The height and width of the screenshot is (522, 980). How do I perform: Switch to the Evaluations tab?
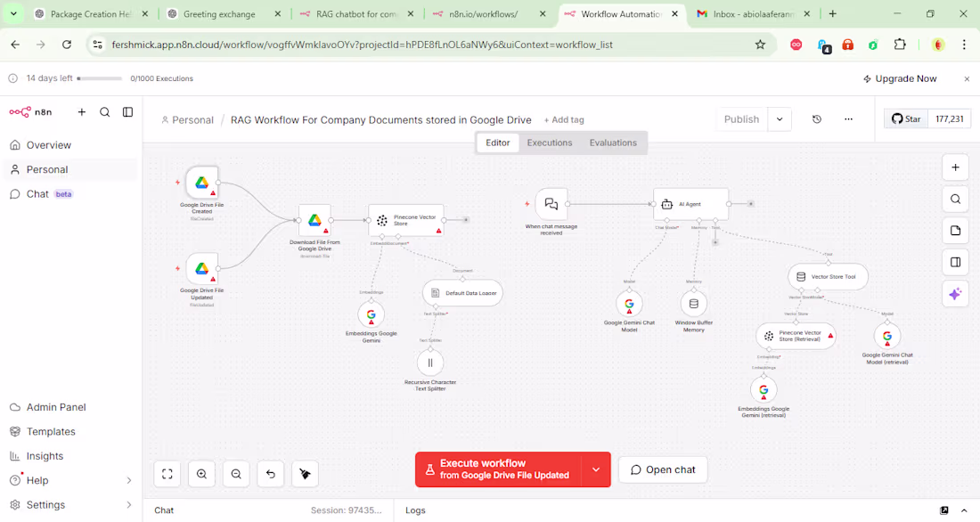tap(613, 143)
